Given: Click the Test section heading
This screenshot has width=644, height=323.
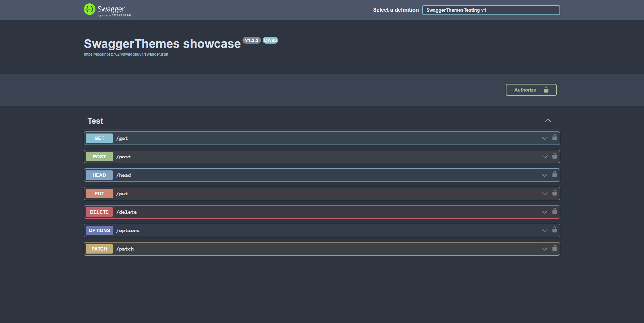Looking at the screenshot, I should 95,121.
